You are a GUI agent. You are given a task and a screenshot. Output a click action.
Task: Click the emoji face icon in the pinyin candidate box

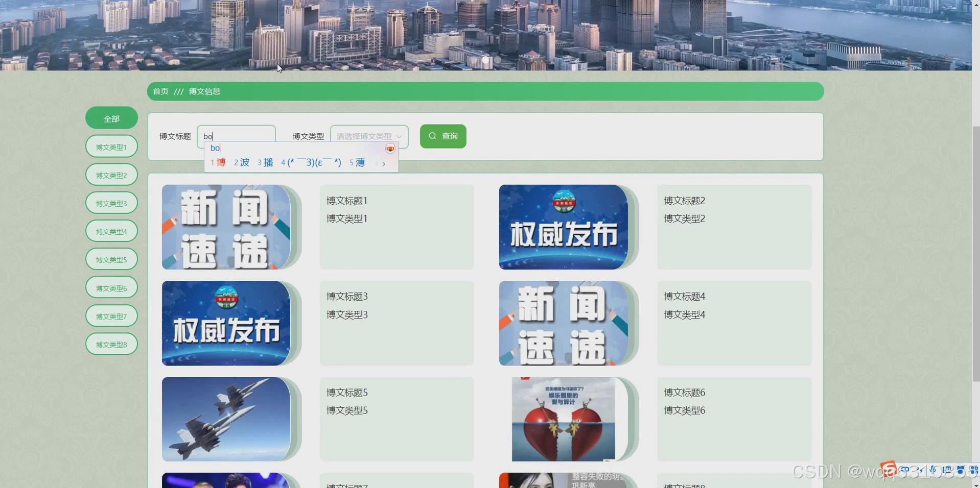pos(390,149)
